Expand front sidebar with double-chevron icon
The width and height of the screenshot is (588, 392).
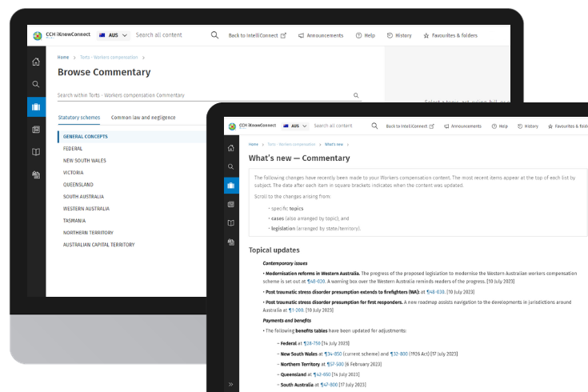tap(231, 384)
